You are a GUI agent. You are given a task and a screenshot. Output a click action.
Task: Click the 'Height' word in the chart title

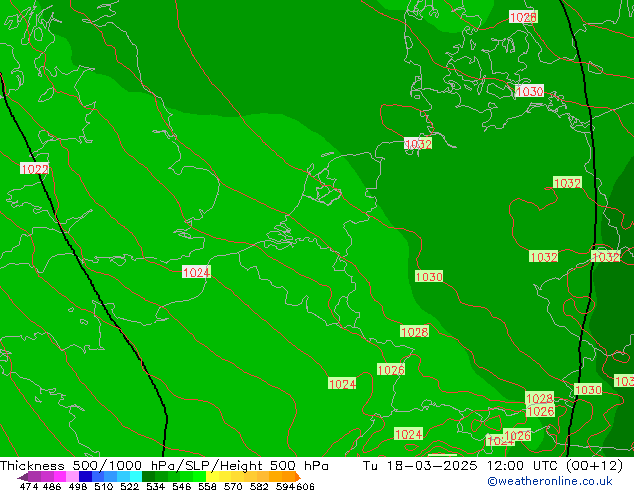pos(241,467)
